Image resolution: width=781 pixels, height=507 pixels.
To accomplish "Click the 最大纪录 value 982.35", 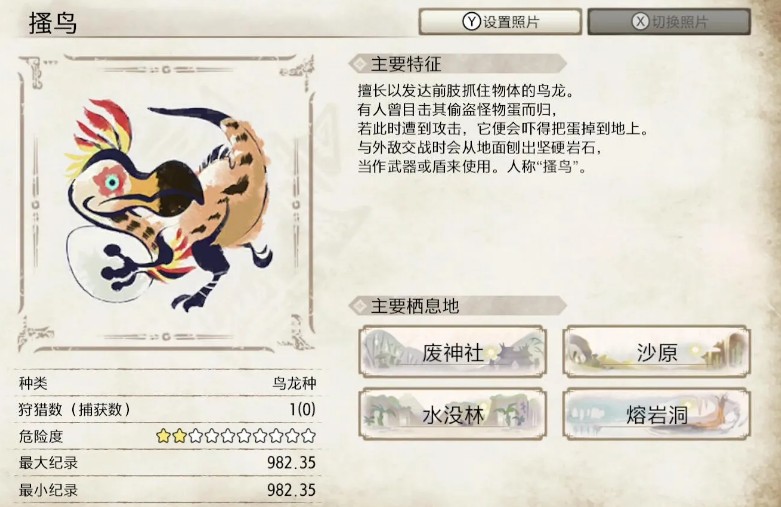I will pos(291,463).
